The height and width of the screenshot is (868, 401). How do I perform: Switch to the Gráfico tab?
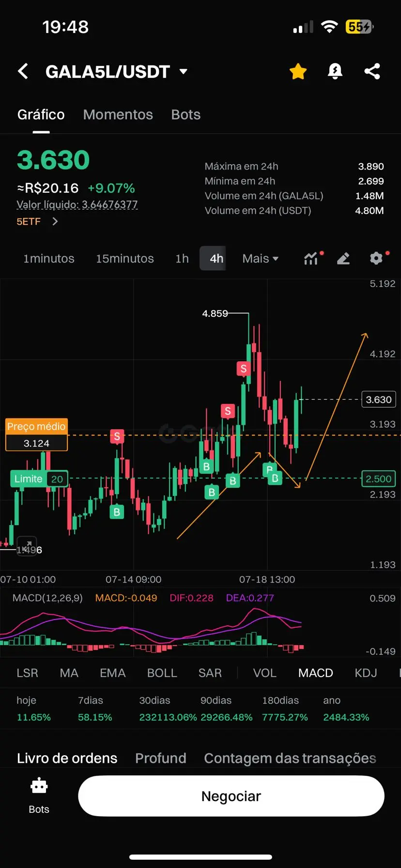coord(41,114)
